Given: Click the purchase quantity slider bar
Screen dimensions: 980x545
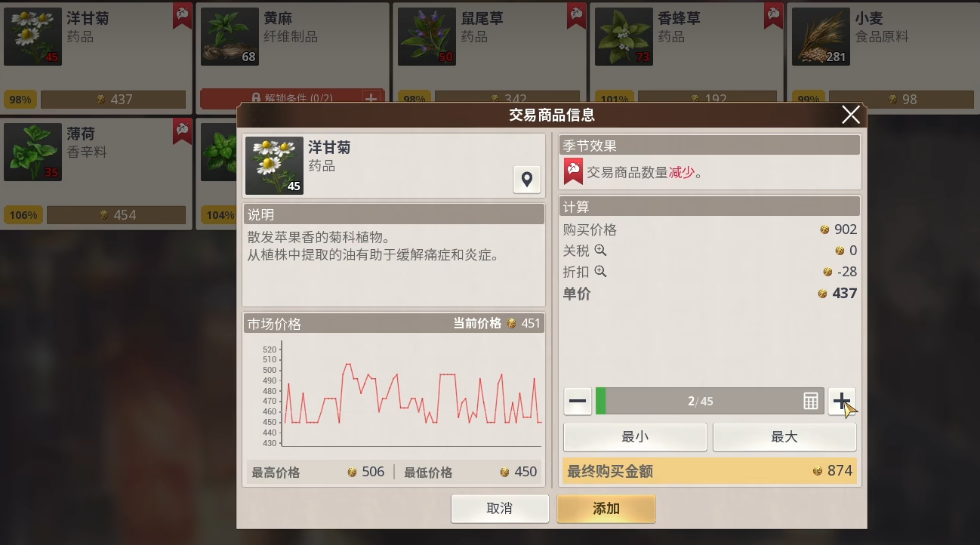Looking at the screenshot, I should (698, 402).
